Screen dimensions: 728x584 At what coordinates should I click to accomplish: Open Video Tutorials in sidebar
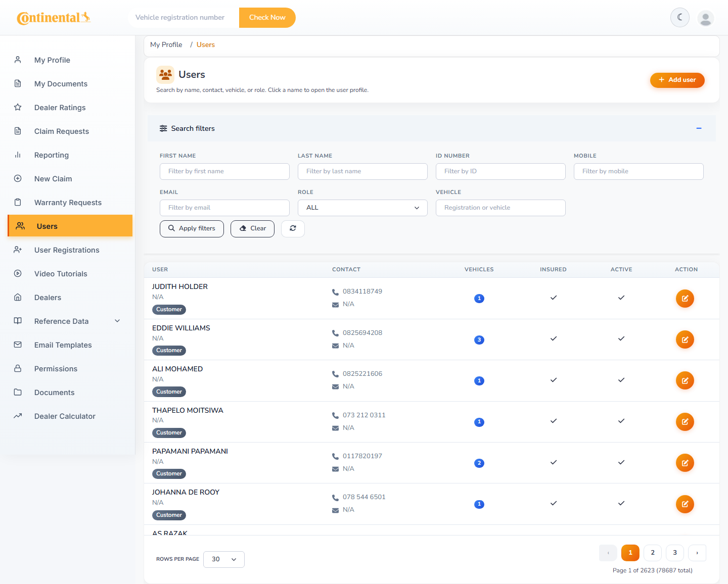point(70,274)
